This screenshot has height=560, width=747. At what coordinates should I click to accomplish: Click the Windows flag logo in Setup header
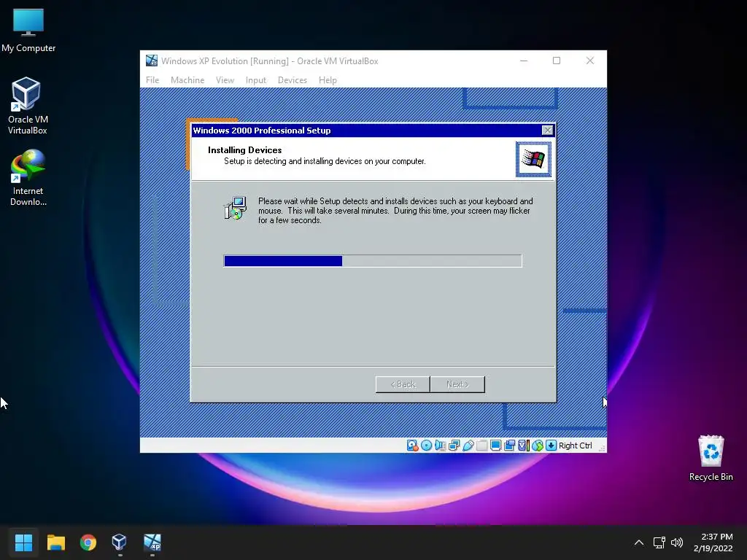[533, 159]
